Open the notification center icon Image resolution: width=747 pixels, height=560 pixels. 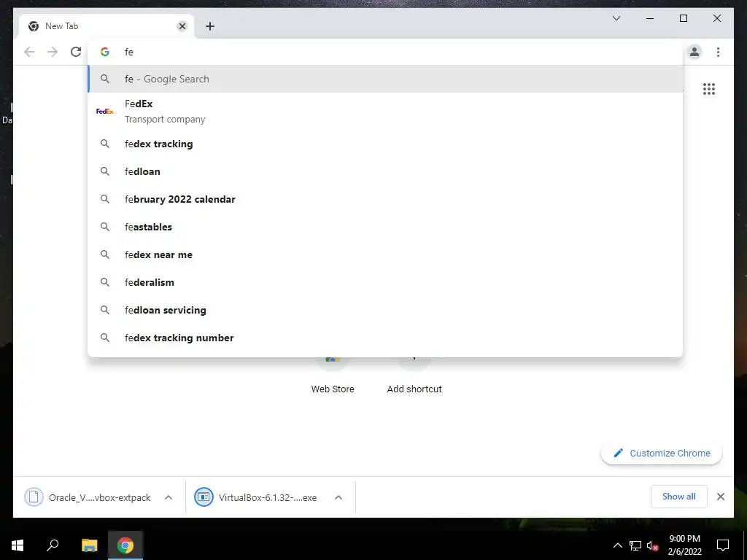point(723,545)
